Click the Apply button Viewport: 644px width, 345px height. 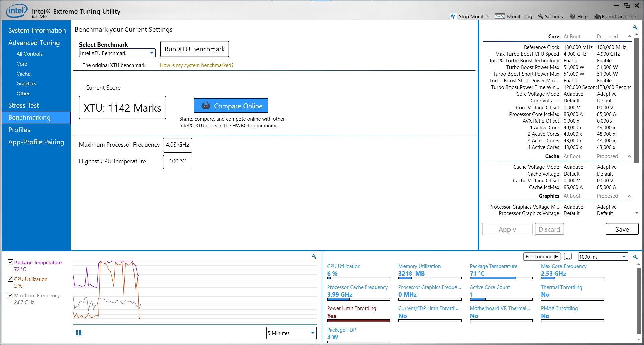507,229
